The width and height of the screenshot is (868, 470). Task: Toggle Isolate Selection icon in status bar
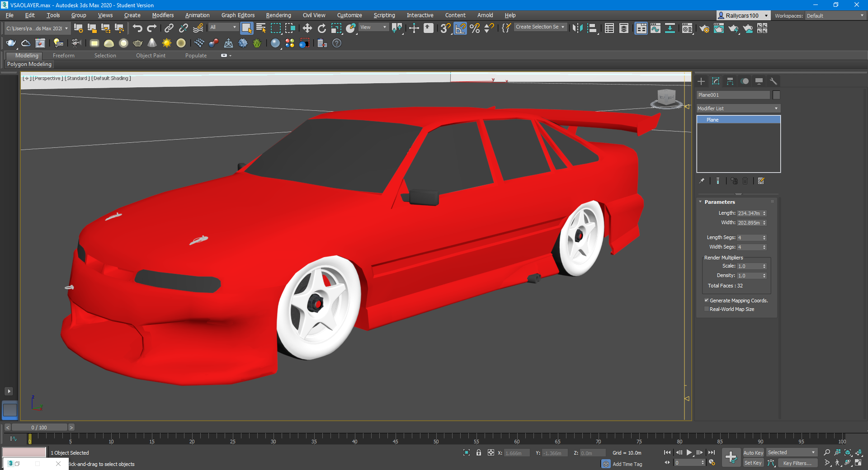pyautogui.click(x=467, y=452)
